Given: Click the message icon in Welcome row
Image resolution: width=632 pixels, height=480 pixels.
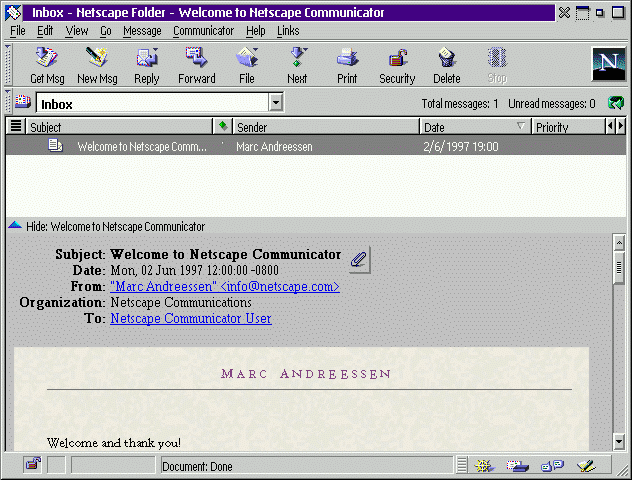Looking at the screenshot, I should pos(55,145).
